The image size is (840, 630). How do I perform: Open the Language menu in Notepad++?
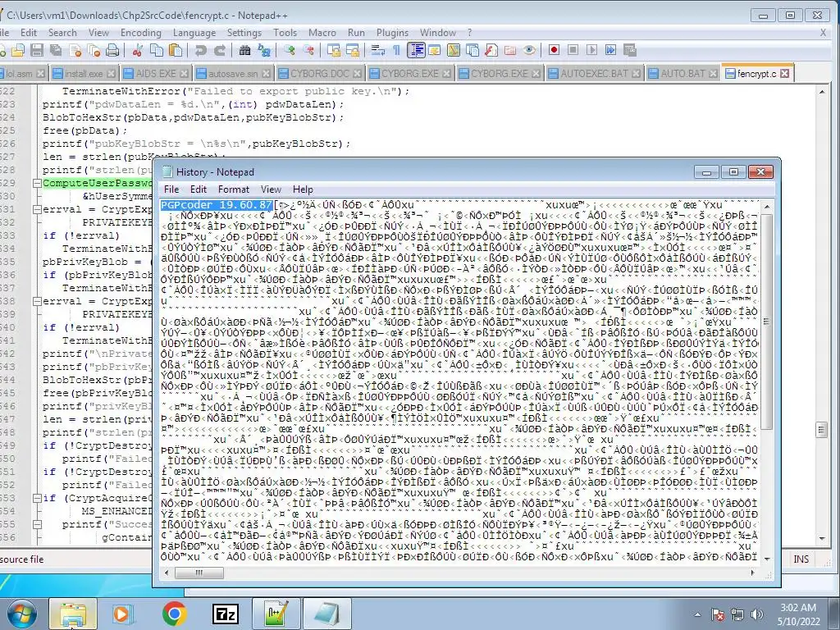[x=194, y=33]
